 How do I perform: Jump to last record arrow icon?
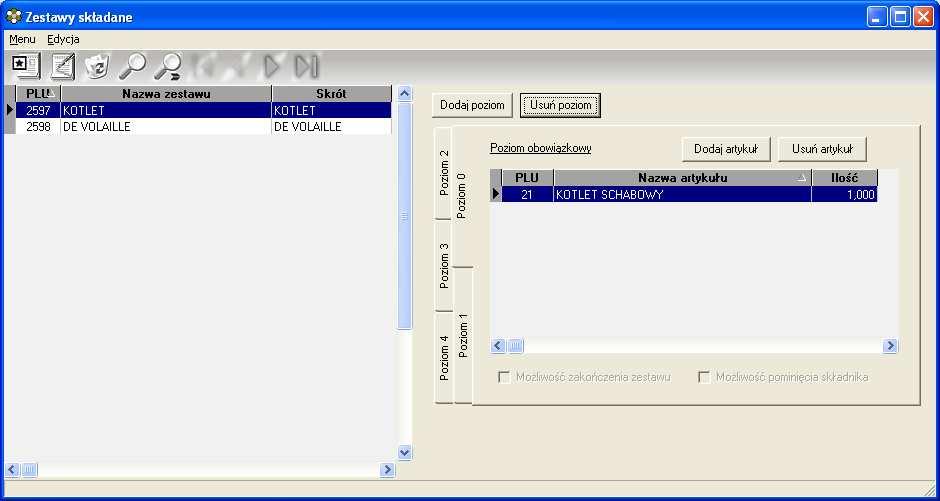point(307,67)
